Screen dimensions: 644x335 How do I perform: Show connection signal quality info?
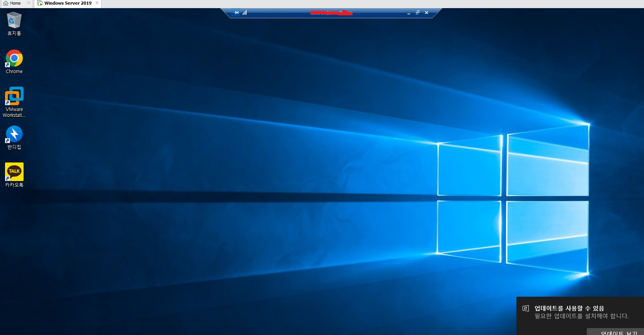coord(245,13)
